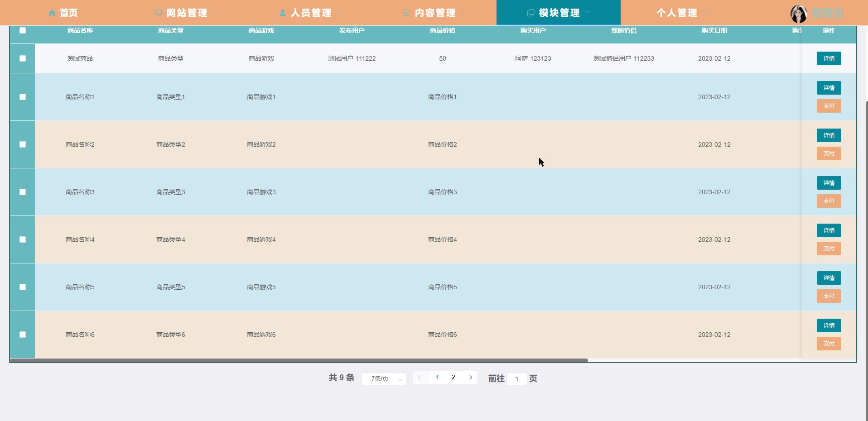The height and width of the screenshot is (421, 868).
Task: Click the previous page left arrow
Action: click(420, 378)
